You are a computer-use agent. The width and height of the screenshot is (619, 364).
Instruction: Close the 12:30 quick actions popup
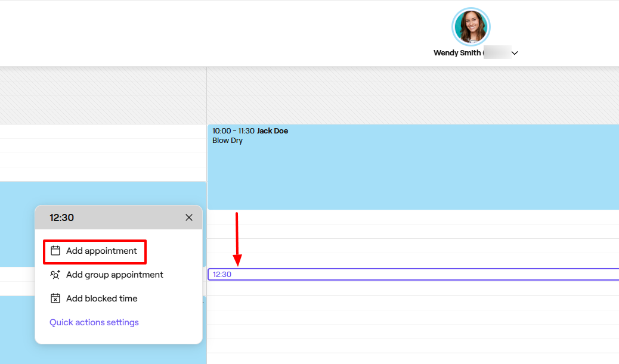tap(189, 217)
